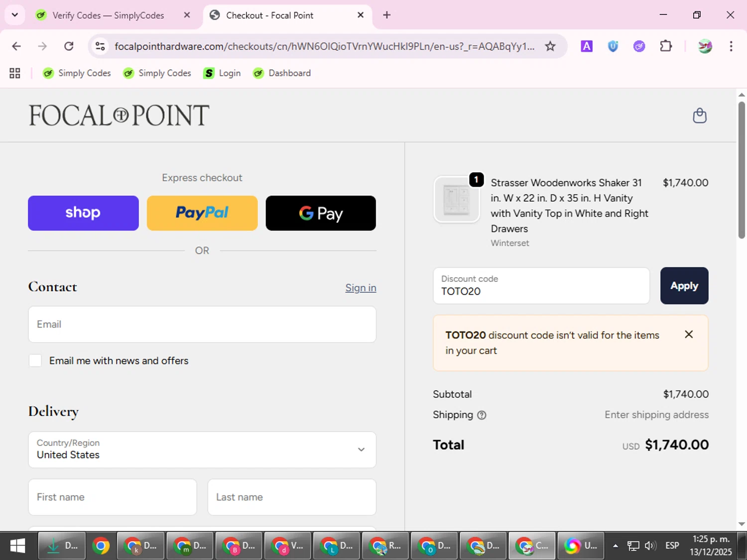Click the shipping help question icon

[x=482, y=415]
